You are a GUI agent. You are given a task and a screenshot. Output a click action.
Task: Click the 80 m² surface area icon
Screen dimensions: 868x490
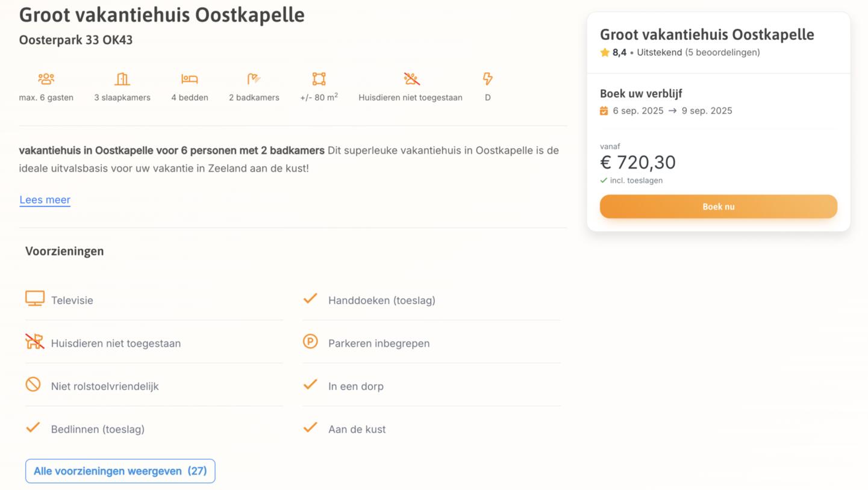pyautogui.click(x=319, y=79)
